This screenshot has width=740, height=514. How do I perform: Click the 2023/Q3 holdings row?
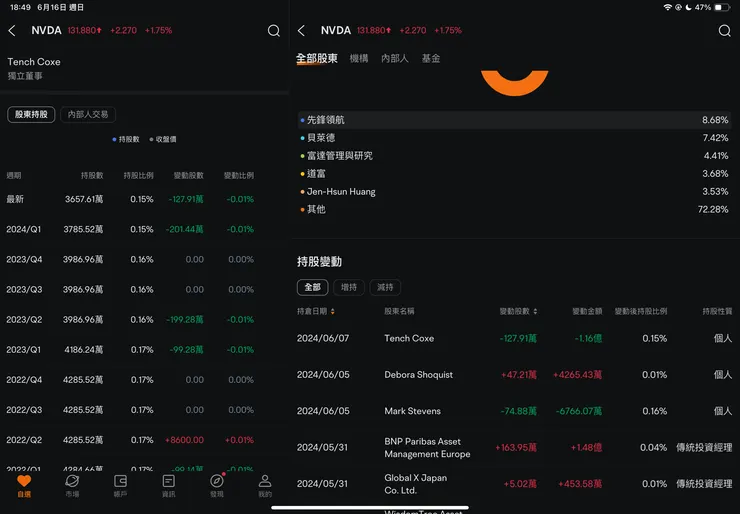[130, 289]
